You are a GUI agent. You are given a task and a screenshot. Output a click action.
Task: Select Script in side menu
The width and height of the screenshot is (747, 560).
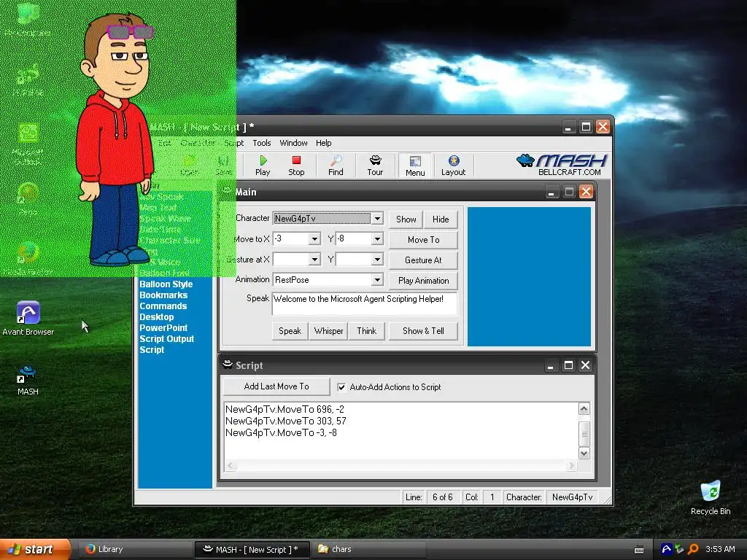[x=152, y=350]
